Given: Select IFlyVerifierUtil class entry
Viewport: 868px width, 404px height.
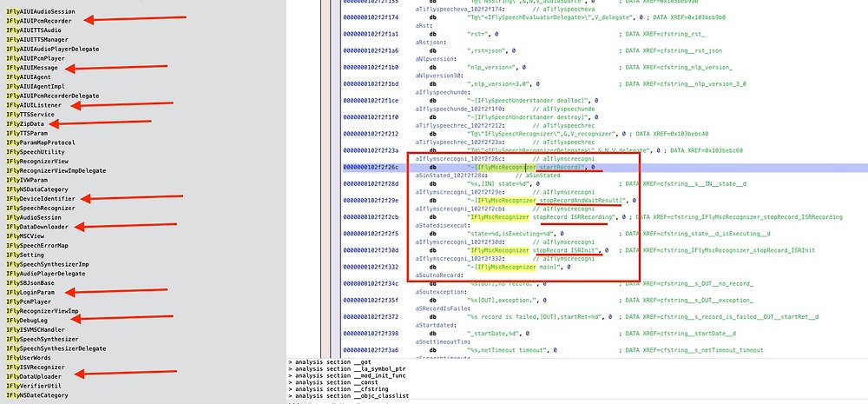Looking at the screenshot, I should pyautogui.click(x=34, y=387).
